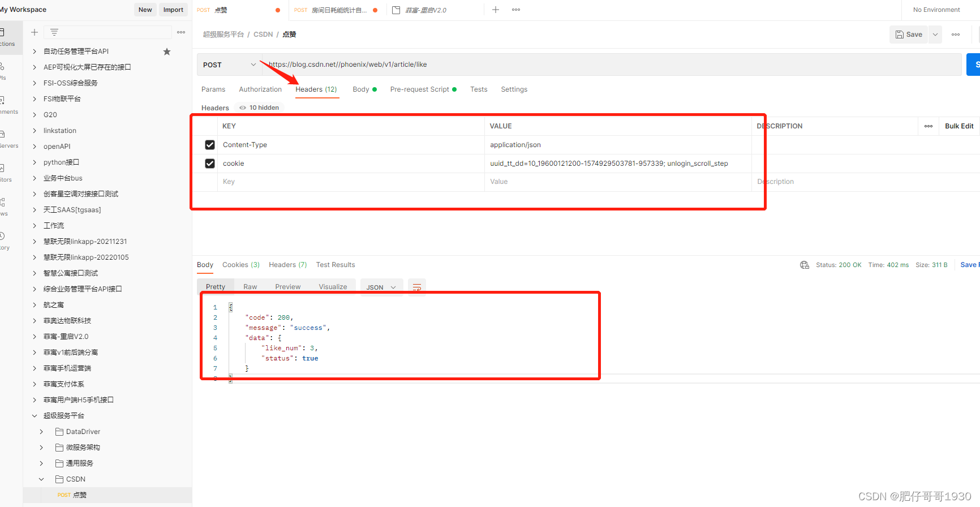Switch to the POST 点赞 request tab
The width and height of the screenshot is (980, 507).
(x=240, y=10)
